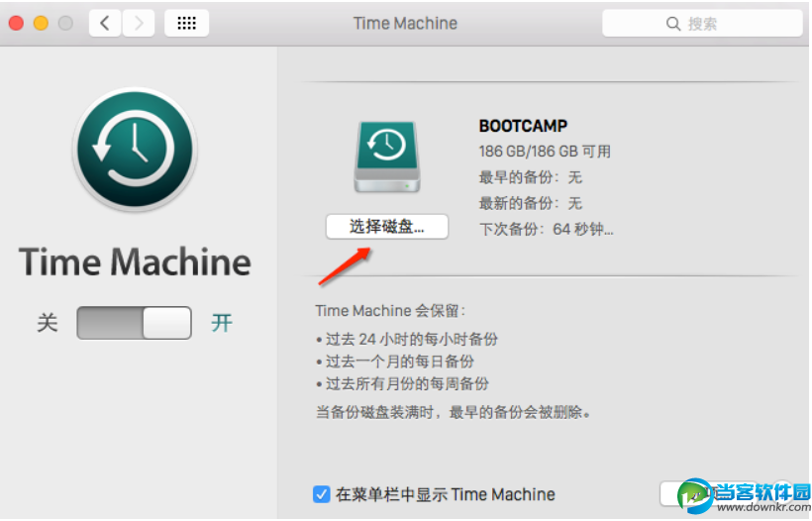Screen dimensions: 812x521
Task: Click the large Time Machine title text
Action: coord(135,262)
